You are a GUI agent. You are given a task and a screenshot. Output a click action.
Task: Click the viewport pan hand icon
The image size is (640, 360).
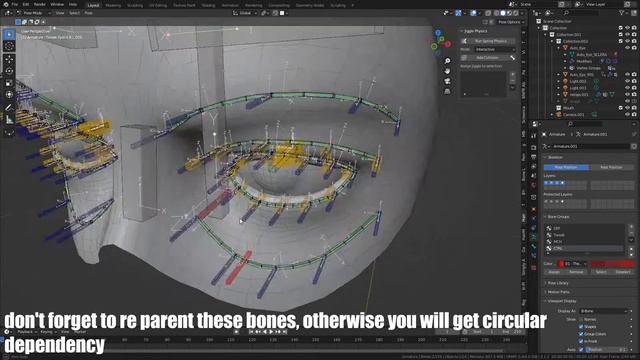pyautogui.click(x=447, y=71)
